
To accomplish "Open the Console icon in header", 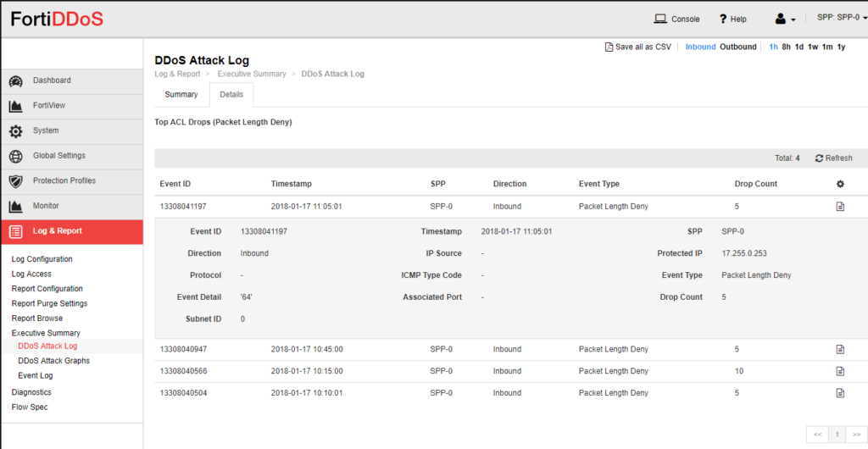I will click(x=661, y=19).
